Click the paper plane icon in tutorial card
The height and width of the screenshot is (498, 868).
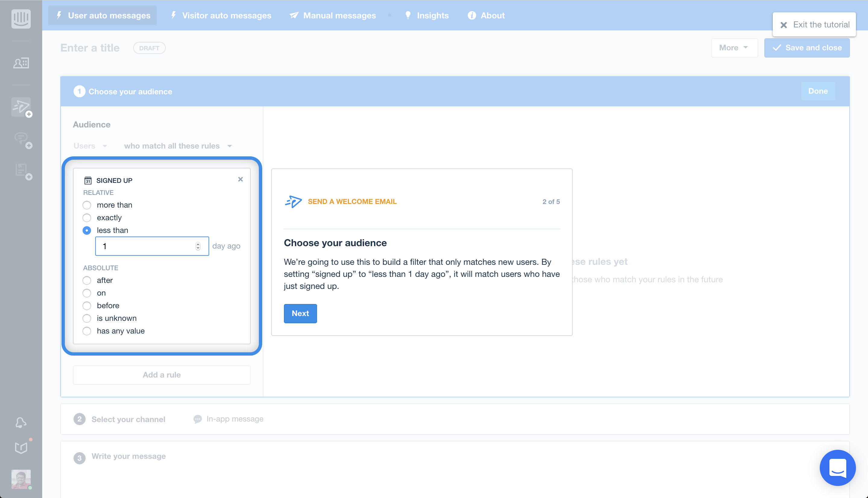293,202
